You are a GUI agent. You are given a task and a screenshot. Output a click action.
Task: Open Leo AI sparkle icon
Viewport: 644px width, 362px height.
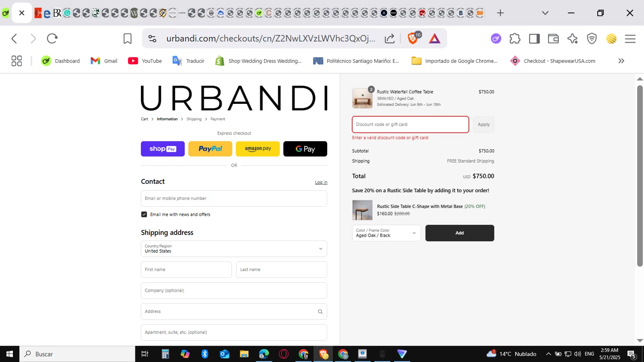[x=572, y=39]
